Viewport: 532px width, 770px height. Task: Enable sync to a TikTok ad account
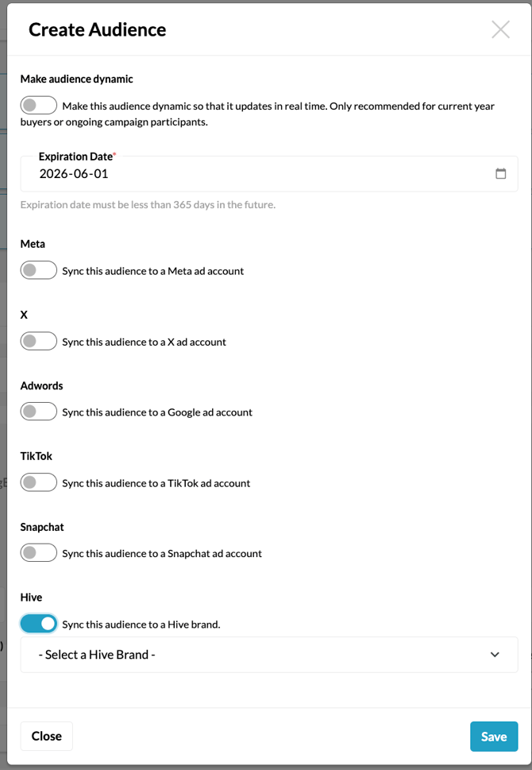(38, 482)
